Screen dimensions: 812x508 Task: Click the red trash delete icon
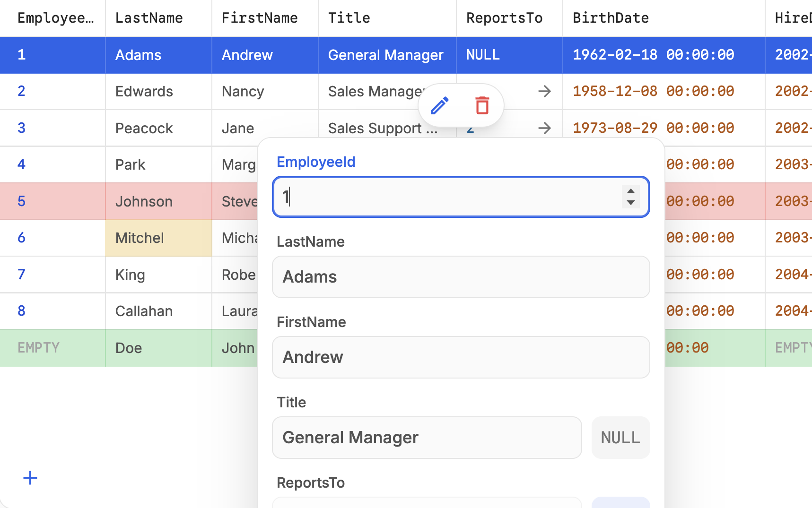482,106
